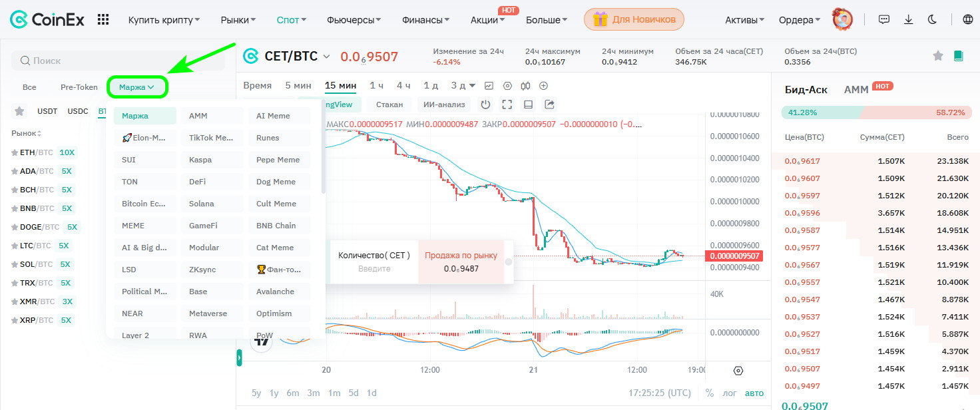Favorite the ADA/BTC pair star
The height and width of the screenshot is (410, 980).
[15, 171]
